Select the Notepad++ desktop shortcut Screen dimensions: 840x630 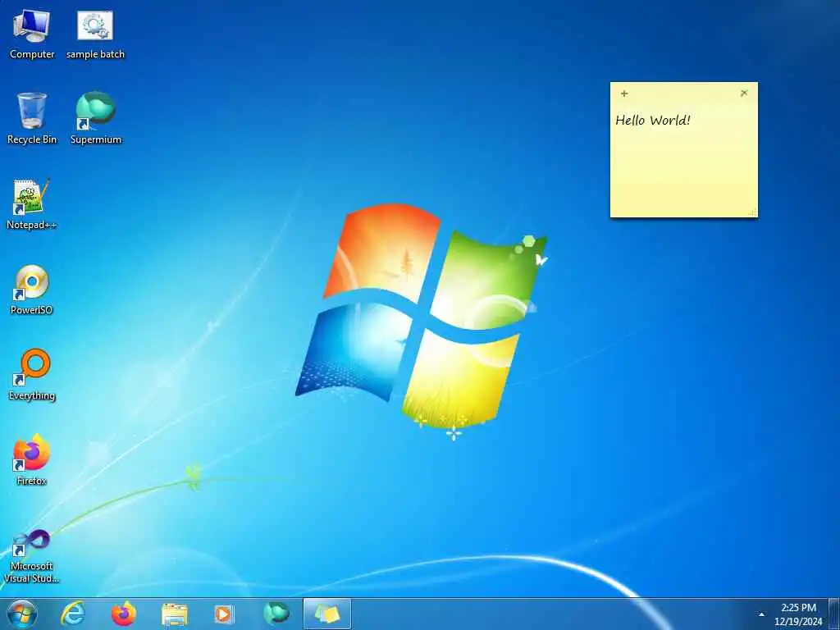[x=32, y=204]
